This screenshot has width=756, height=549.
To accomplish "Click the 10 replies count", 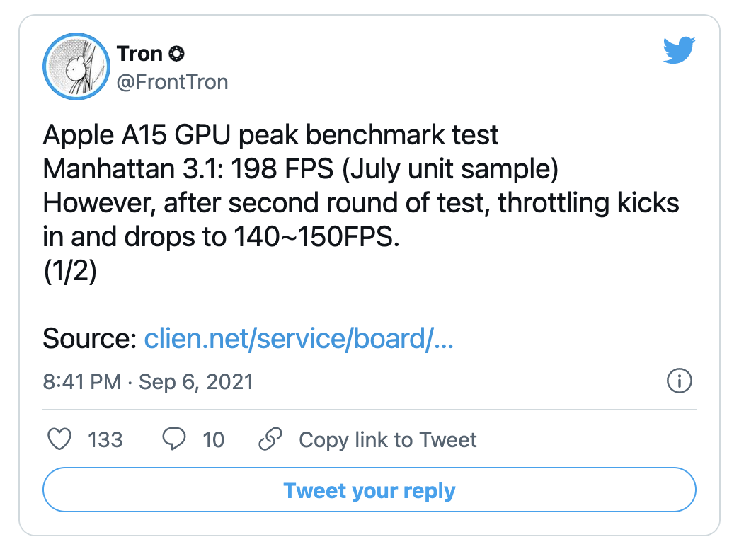I will [x=213, y=440].
